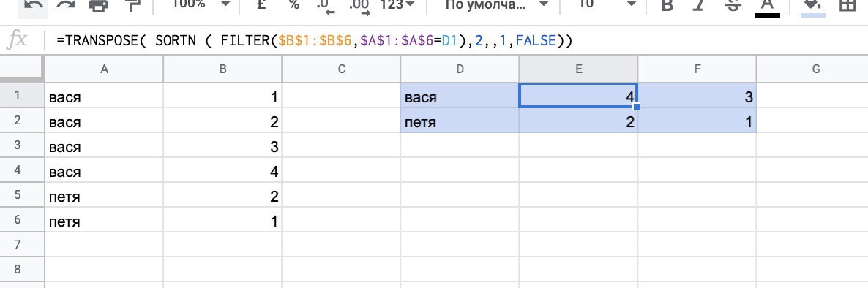Viewport: 868px width, 288px height.
Task: Click the select-all corner box
Action: tap(22, 69)
